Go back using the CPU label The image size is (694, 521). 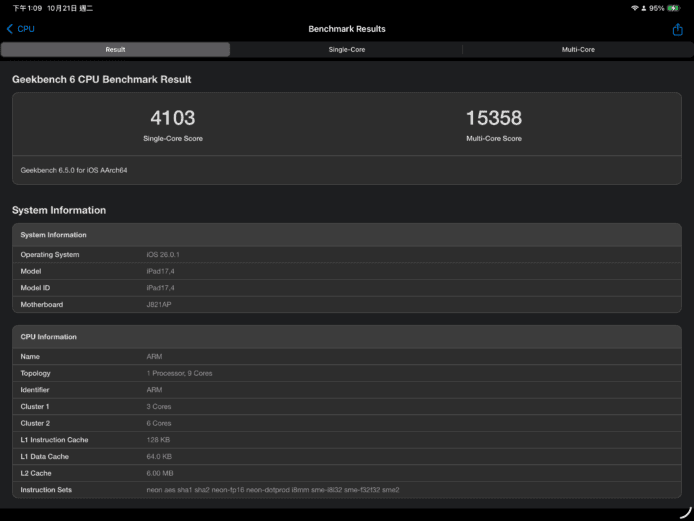(26, 29)
